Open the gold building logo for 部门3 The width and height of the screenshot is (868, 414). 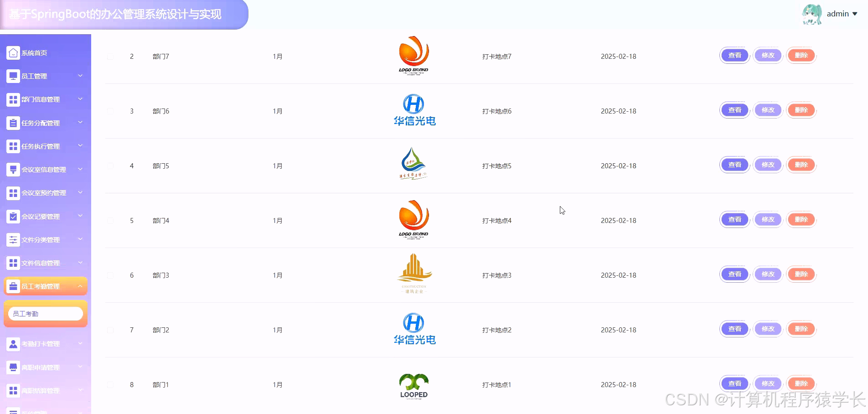click(x=414, y=274)
